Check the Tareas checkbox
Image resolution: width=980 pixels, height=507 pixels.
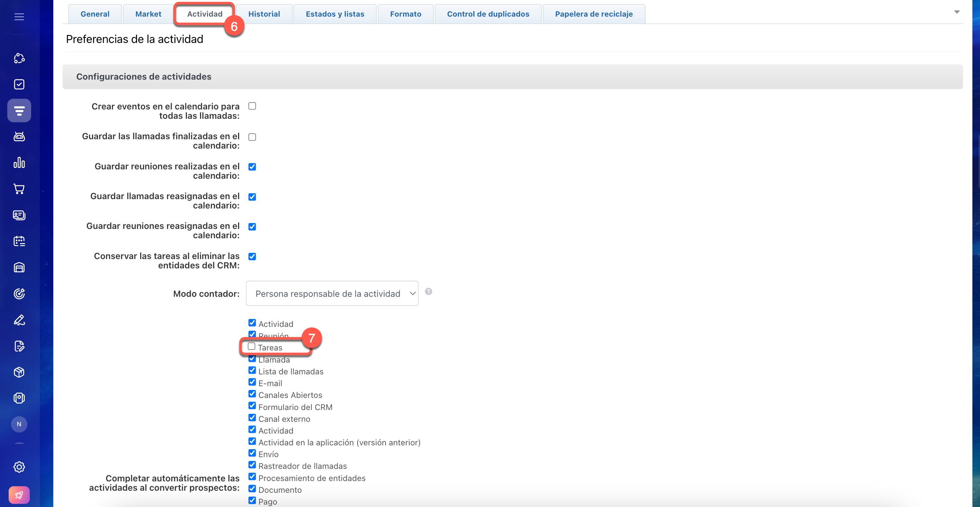point(252,346)
